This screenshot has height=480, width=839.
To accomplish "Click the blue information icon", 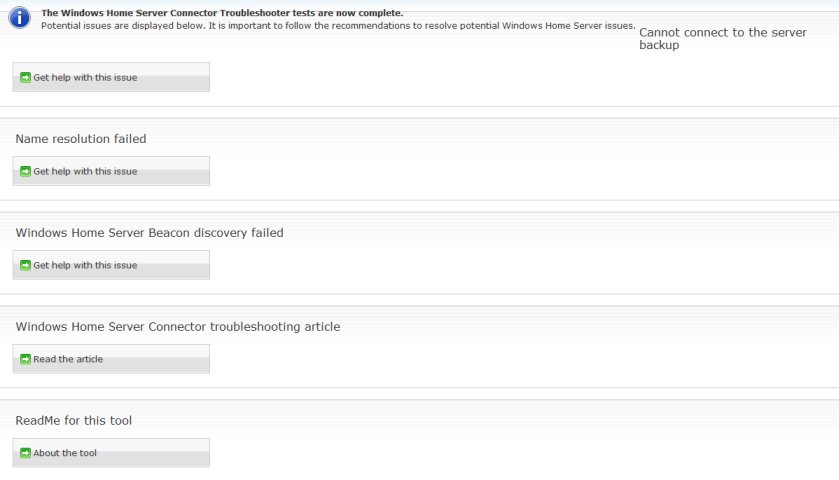I will [x=19, y=18].
